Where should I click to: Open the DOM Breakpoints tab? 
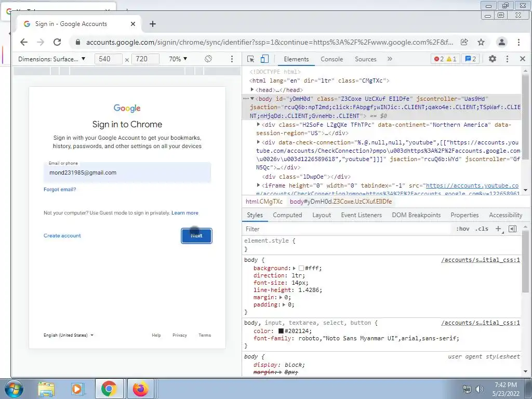(x=416, y=215)
